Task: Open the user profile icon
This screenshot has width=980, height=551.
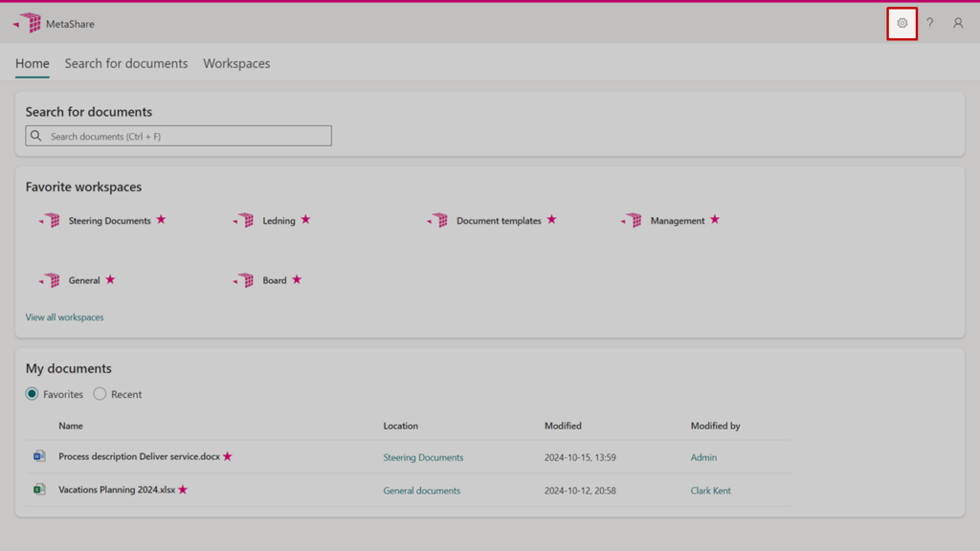Action: (x=958, y=23)
